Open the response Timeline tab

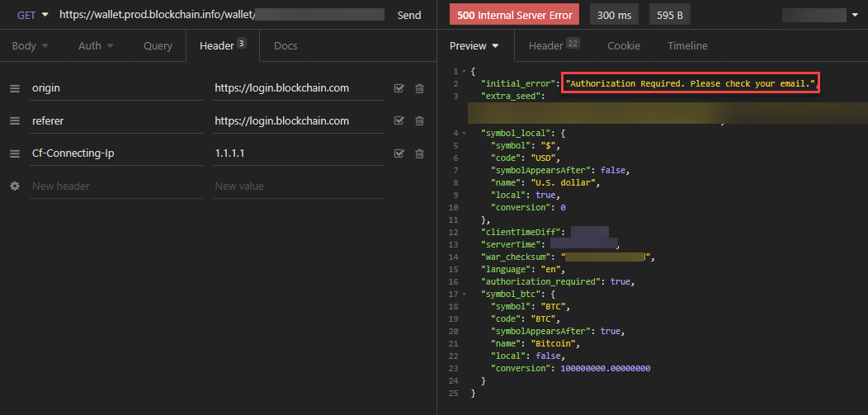click(687, 46)
